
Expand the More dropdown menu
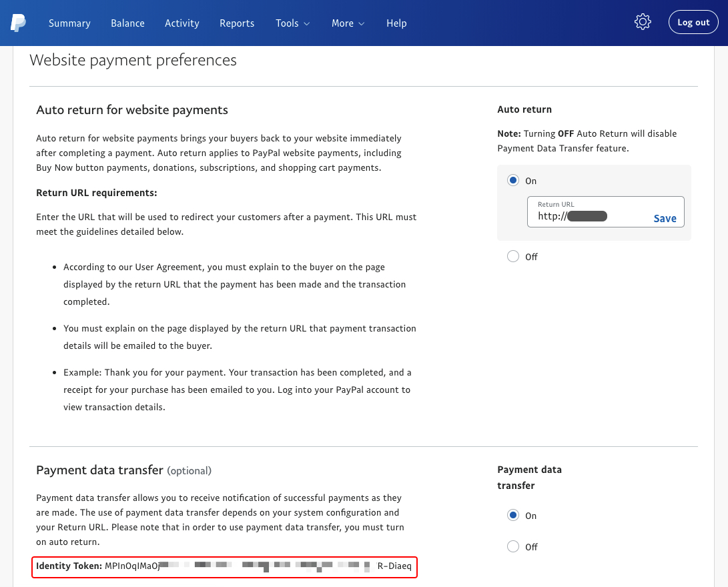click(348, 23)
